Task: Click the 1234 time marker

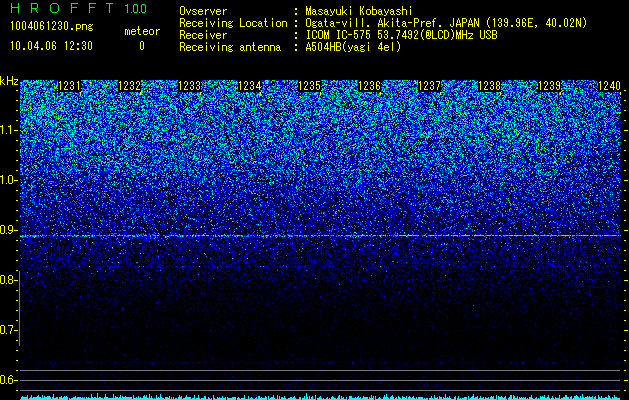Action: [250, 86]
